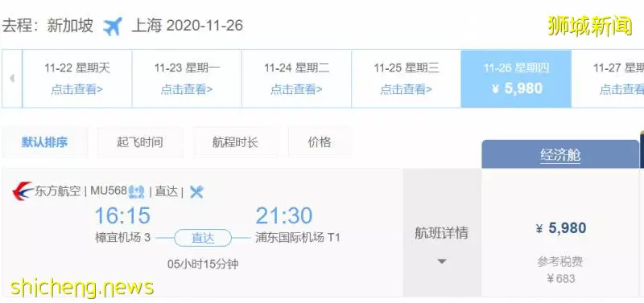Sort flights by 起飞时间
Image resolution: width=644 pixels, height=303 pixels.
pos(140,142)
